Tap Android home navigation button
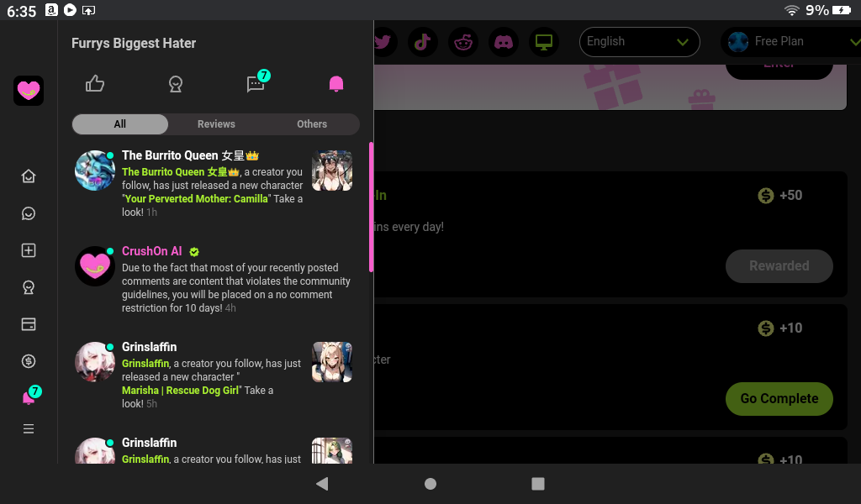 point(430,484)
